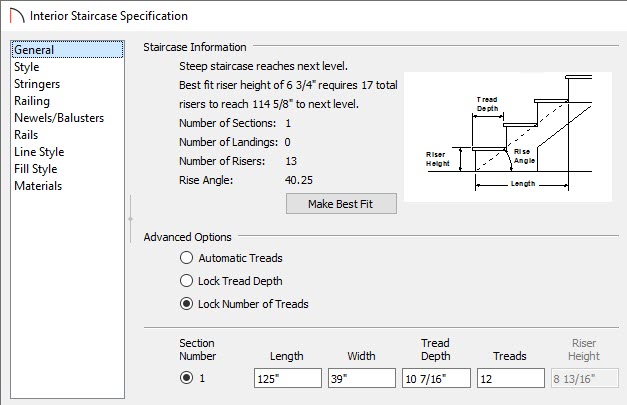Switch to the Railing panel
Viewport: 627px width, 405px height.
(32, 101)
